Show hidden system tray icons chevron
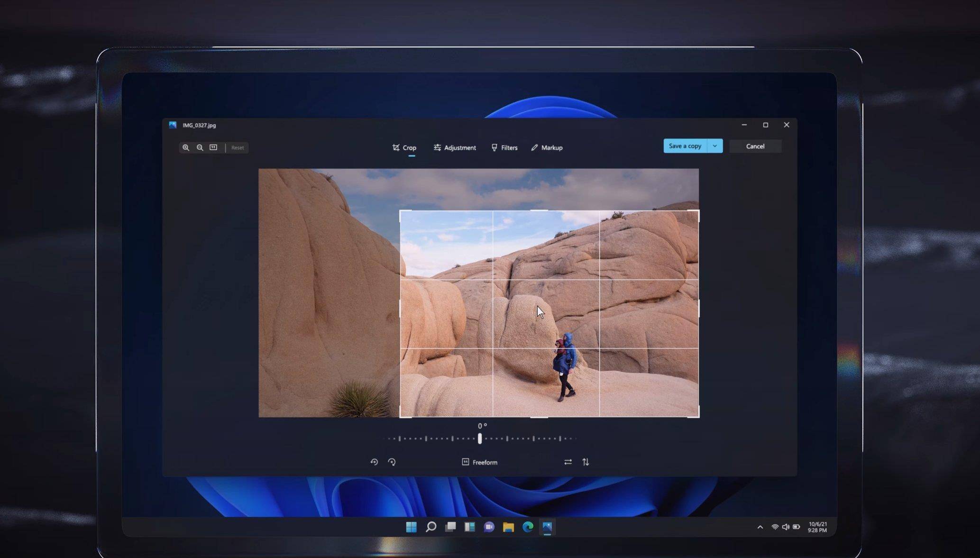Image resolution: width=980 pixels, height=558 pixels. point(760,527)
